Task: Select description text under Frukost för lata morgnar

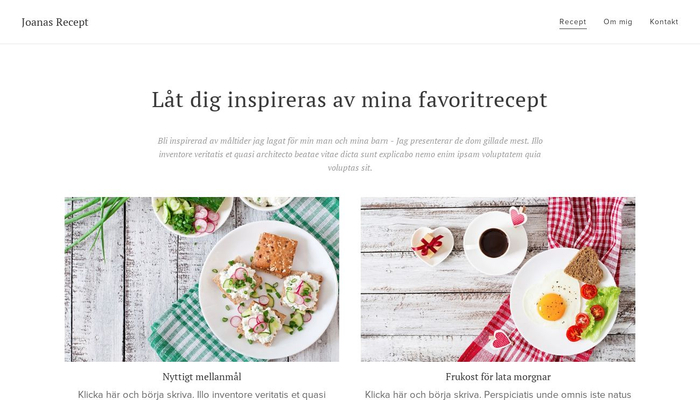Action: pyautogui.click(x=498, y=395)
